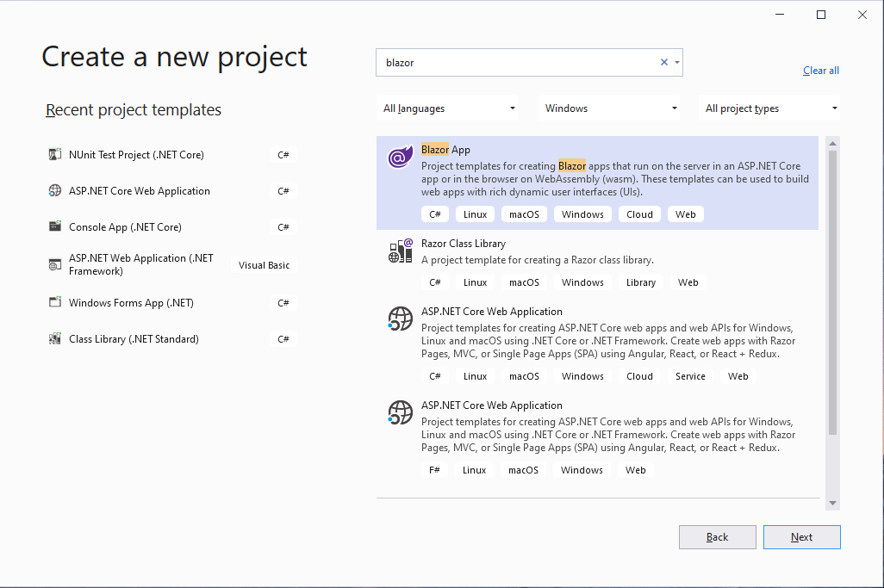Image resolution: width=884 pixels, height=588 pixels.
Task: Click the Console App template icon
Action: (55, 227)
